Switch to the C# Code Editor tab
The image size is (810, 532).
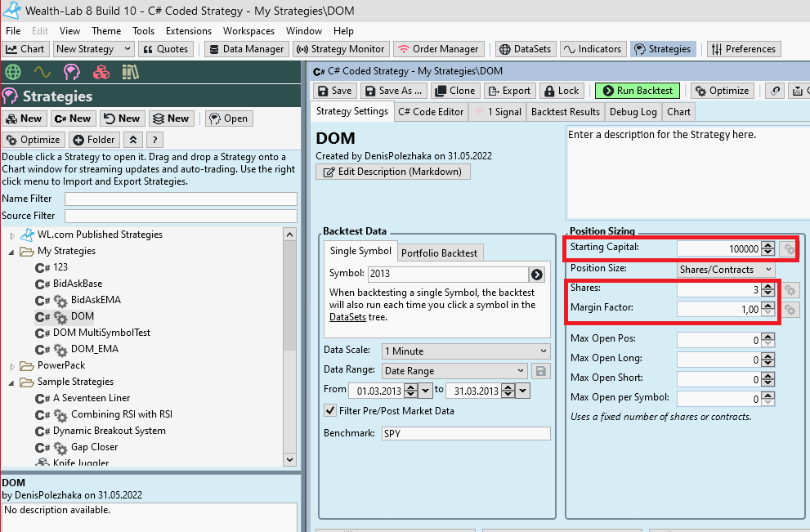pyautogui.click(x=431, y=112)
